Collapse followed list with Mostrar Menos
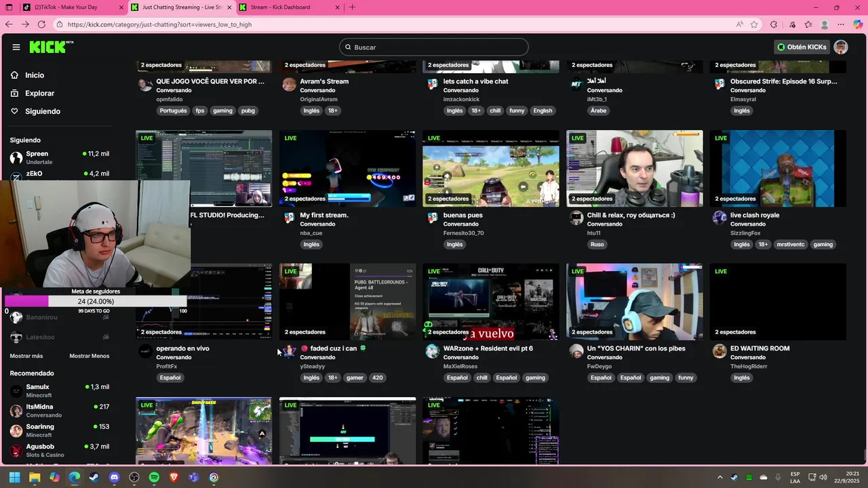868x488 pixels. click(89, 356)
